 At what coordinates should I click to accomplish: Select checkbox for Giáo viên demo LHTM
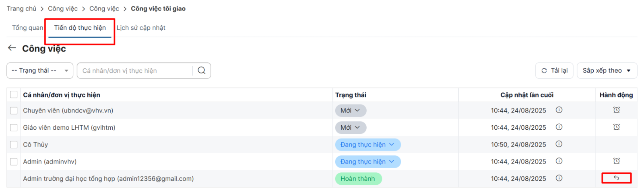pyautogui.click(x=14, y=128)
